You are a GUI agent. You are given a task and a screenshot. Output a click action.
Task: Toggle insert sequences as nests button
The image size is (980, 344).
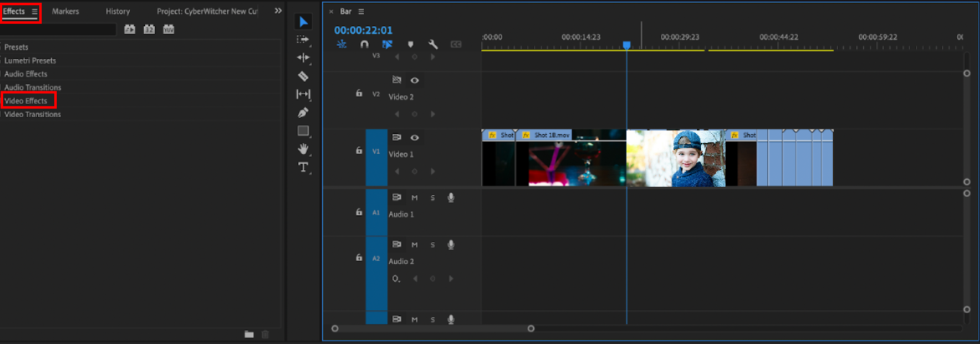(342, 44)
